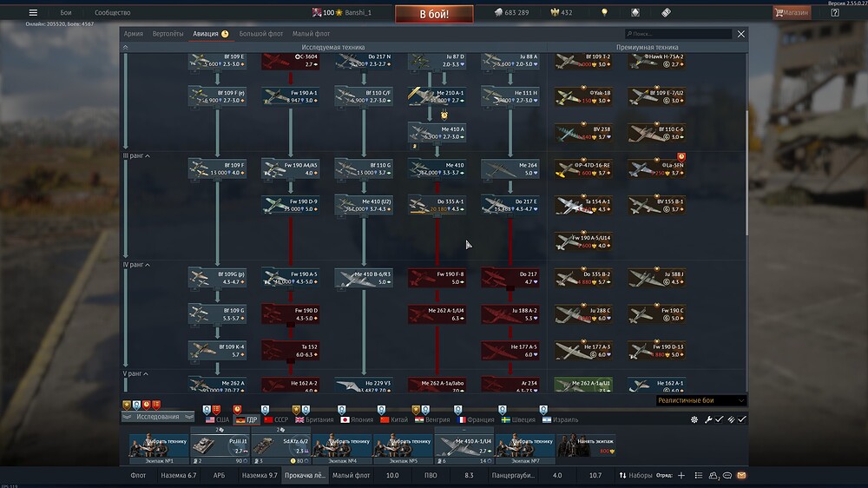Screen dimensions: 868x488
Task: Open the hamburger main menu
Action: (x=33, y=13)
